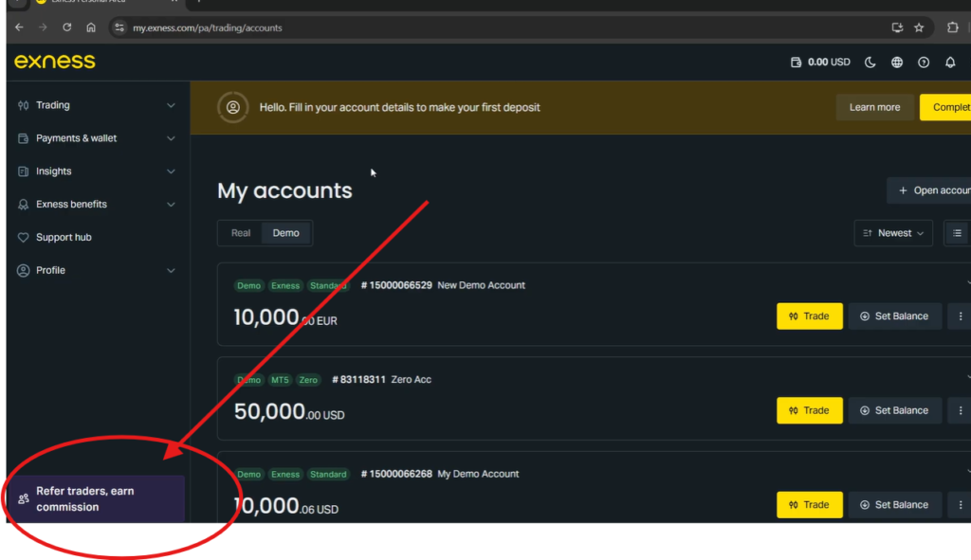Image resolution: width=971 pixels, height=560 pixels.
Task: Click Profile sidebar icon
Action: coord(23,270)
